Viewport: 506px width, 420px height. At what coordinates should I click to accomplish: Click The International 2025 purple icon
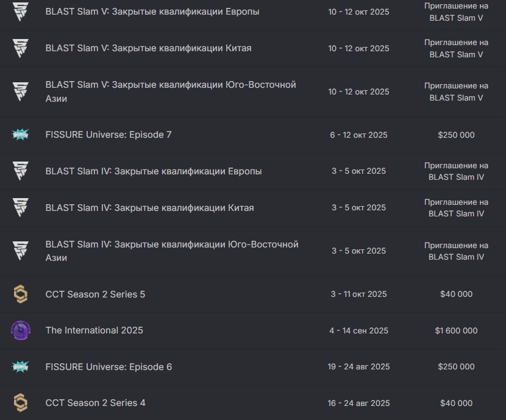point(21,330)
